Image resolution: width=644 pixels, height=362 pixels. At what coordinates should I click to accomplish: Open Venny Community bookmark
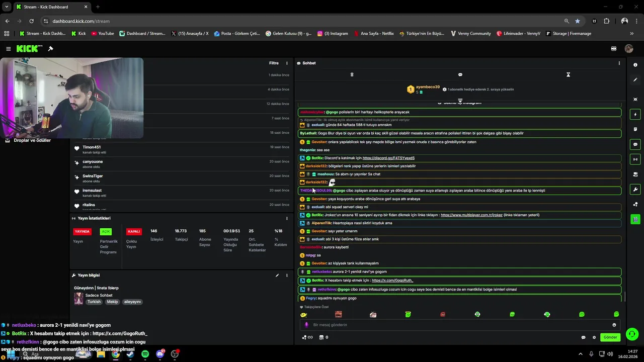(471, 34)
